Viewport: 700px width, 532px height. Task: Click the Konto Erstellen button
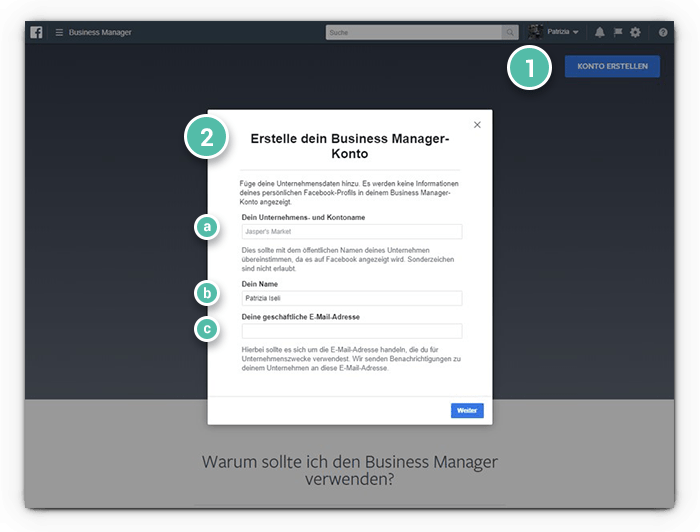[x=612, y=67]
